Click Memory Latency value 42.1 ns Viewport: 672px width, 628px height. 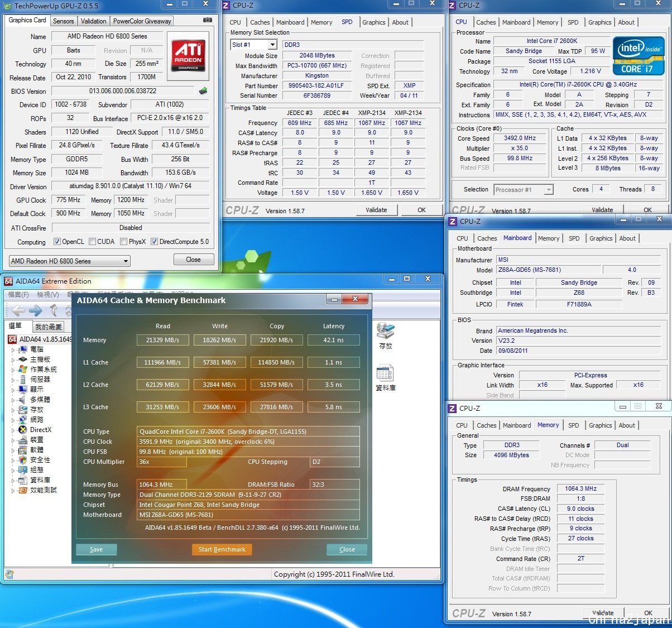coord(334,340)
